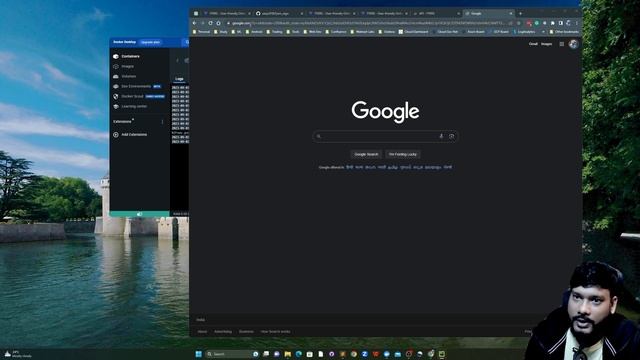The height and width of the screenshot is (360, 640).
Task: Open the Cloud Dashboard bookmark
Action: (413, 31)
